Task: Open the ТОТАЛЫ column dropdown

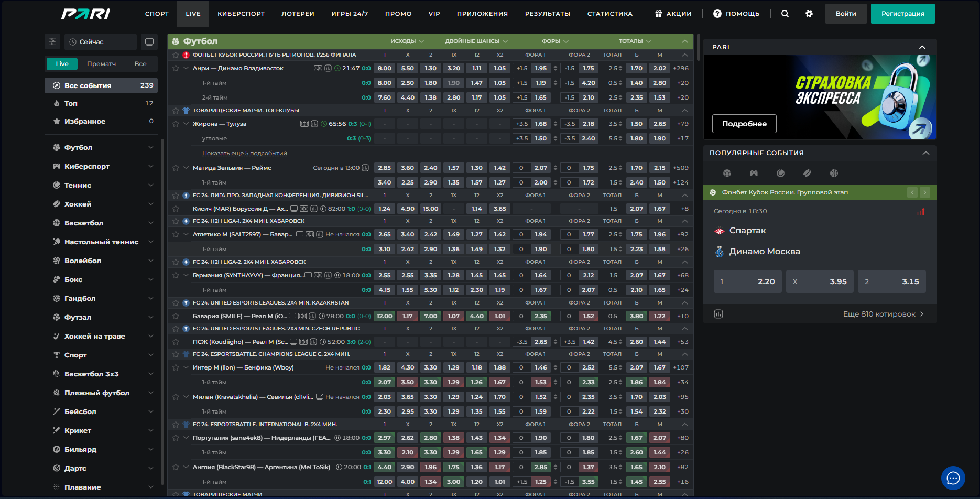Action: click(635, 41)
